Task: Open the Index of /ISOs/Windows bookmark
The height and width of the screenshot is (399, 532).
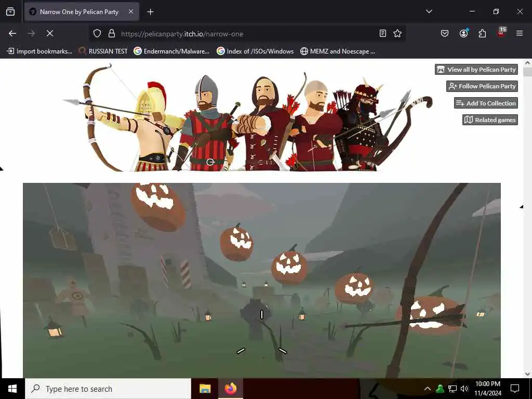Action: pyautogui.click(x=255, y=51)
